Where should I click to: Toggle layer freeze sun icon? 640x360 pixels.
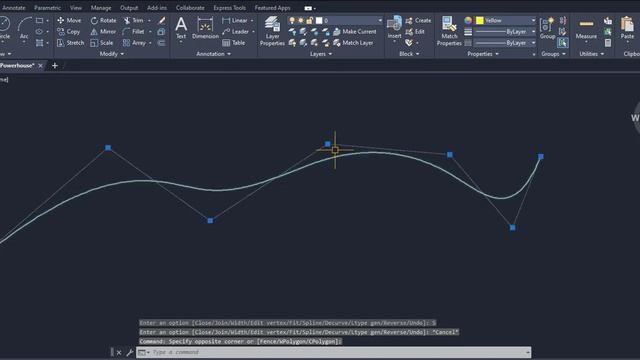point(301,20)
